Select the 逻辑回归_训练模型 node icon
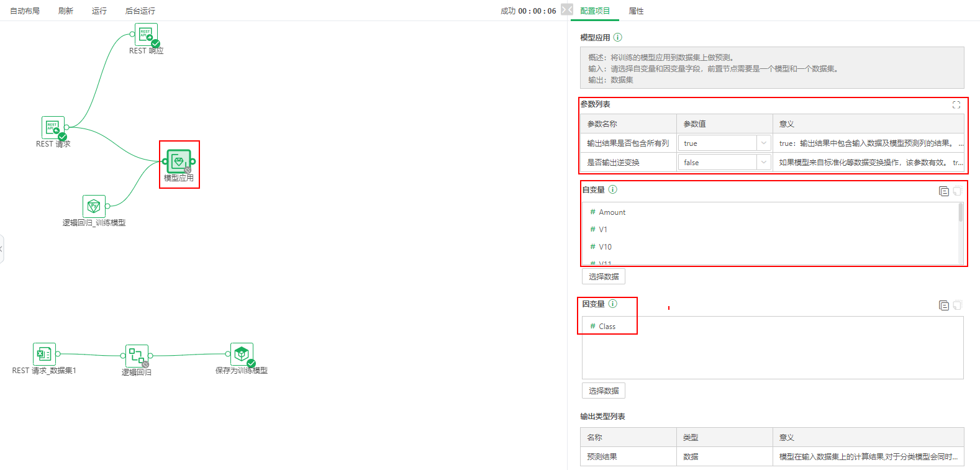980x470 pixels. [94, 206]
